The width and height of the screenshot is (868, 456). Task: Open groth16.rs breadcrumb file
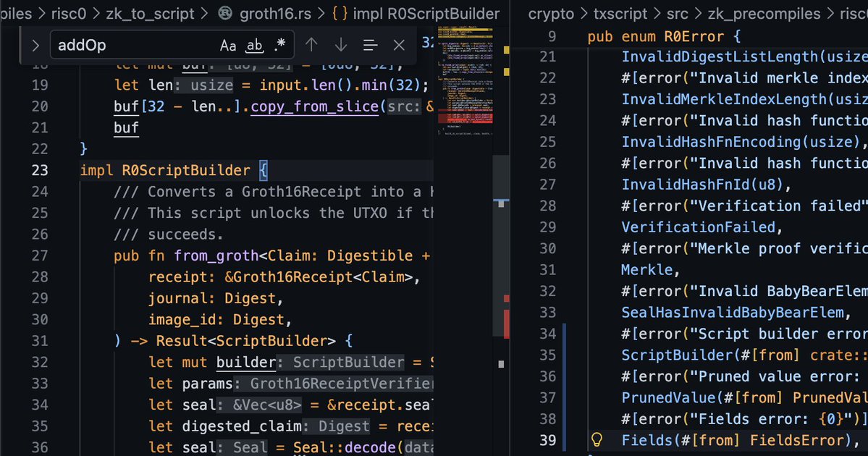pos(275,13)
